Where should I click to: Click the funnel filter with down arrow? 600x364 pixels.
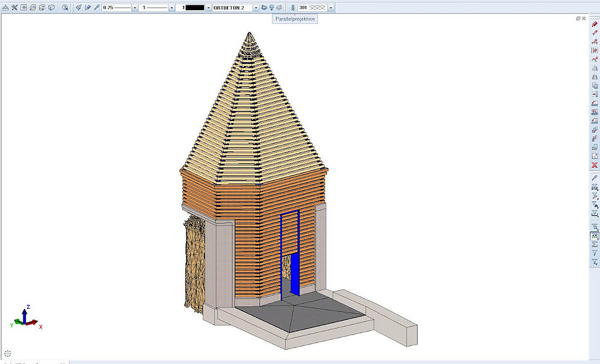click(594, 262)
